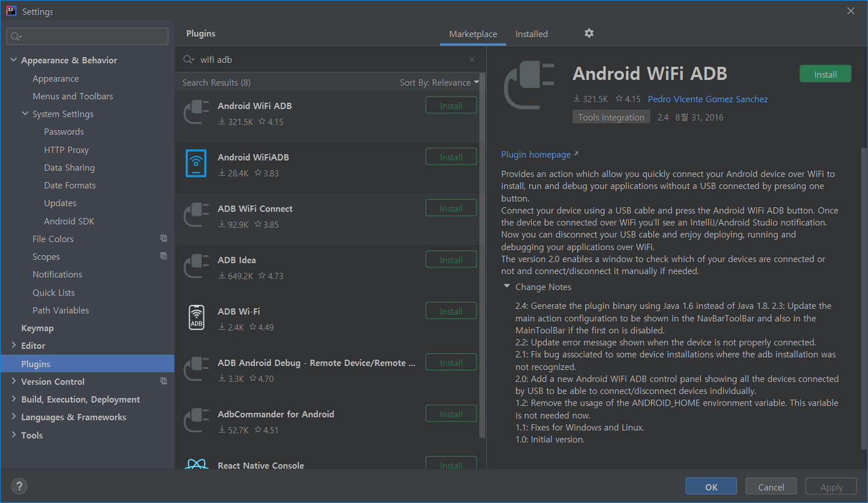This screenshot has width=868, height=503.
Task: Open Notifications settings
Action: pyautogui.click(x=57, y=275)
